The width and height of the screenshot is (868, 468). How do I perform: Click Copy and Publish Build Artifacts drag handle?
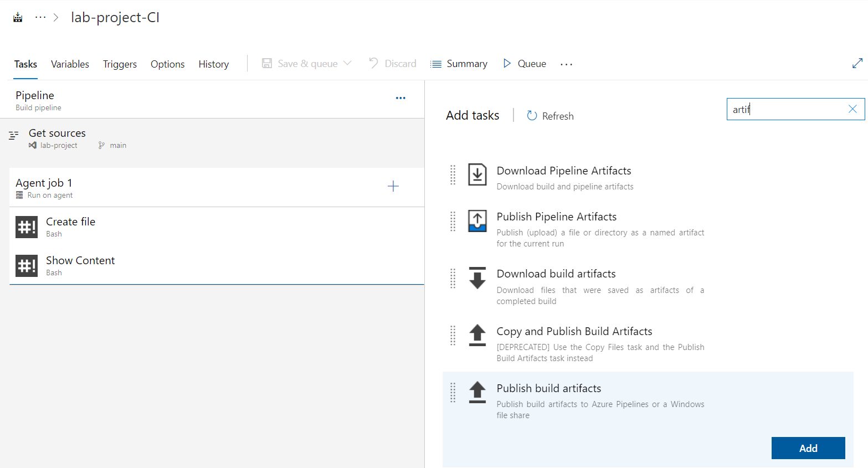click(x=453, y=336)
